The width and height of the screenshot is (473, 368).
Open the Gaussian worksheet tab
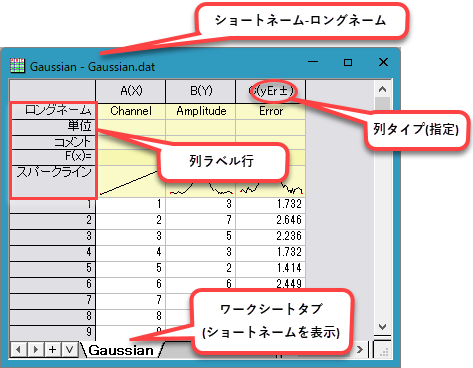click(x=121, y=350)
